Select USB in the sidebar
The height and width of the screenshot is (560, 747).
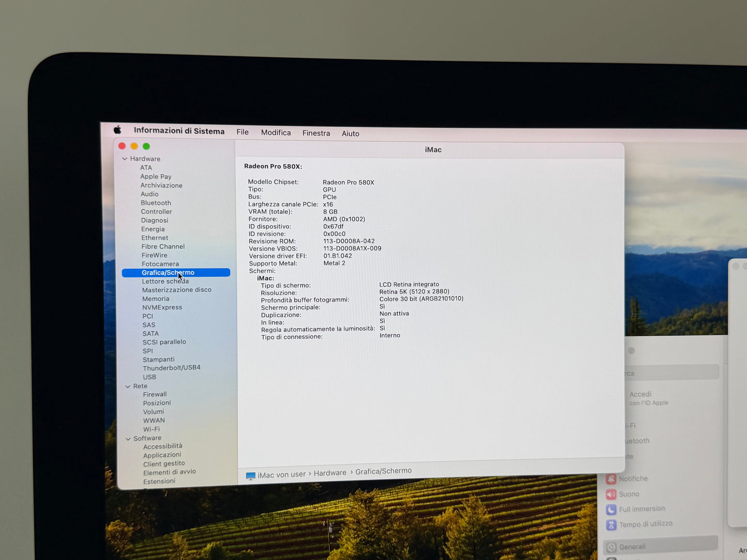149,377
